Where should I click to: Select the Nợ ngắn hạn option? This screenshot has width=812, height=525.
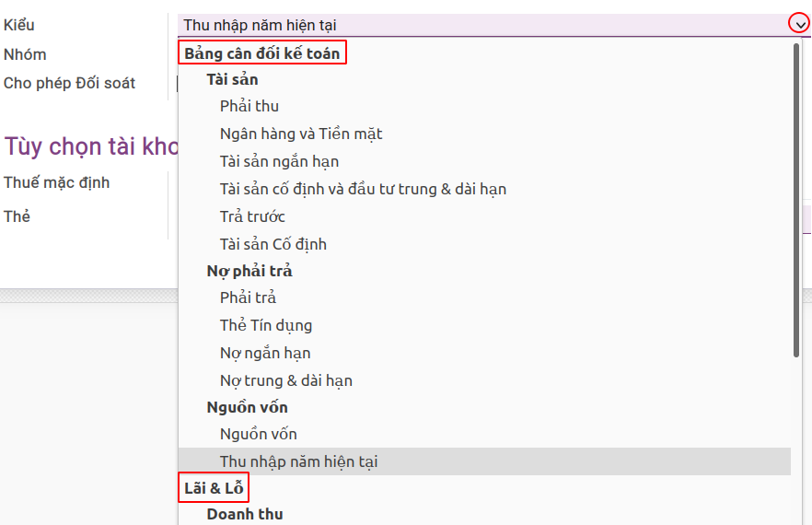[x=265, y=353]
